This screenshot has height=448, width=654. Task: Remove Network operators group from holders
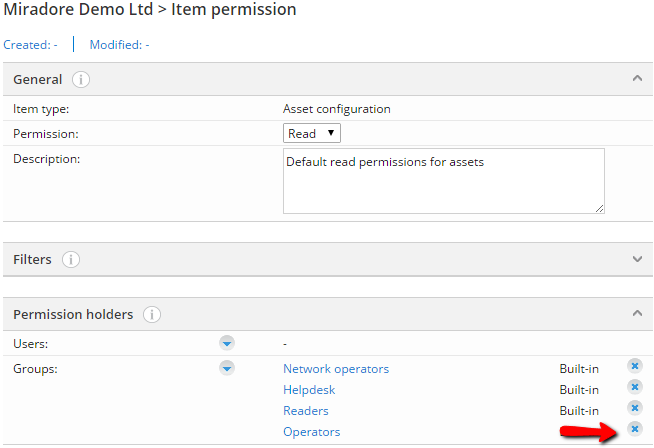(635, 366)
